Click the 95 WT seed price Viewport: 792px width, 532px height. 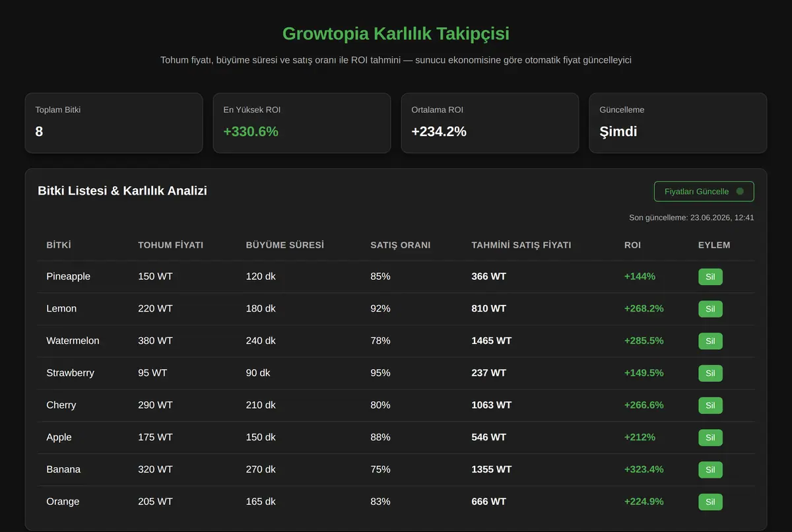coord(152,373)
